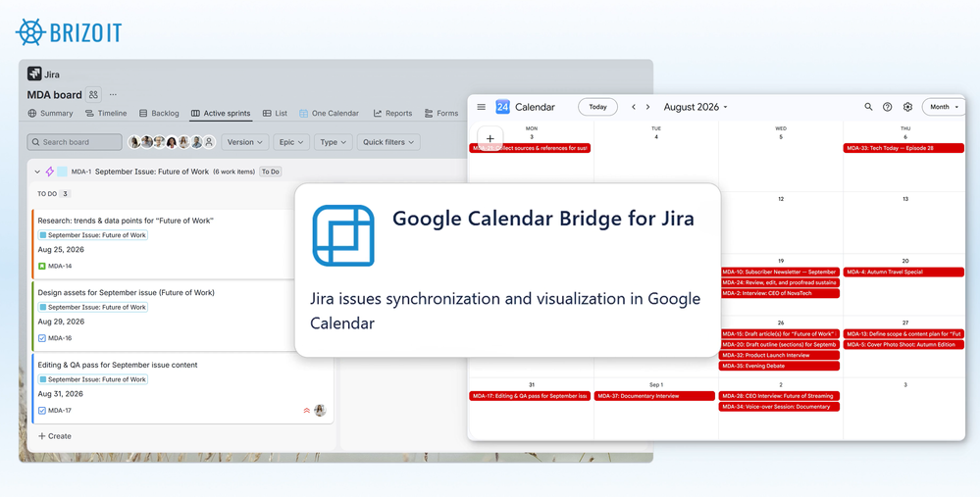Open the Forms tab
This screenshot has width=980, height=497.
[x=441, y=113]
